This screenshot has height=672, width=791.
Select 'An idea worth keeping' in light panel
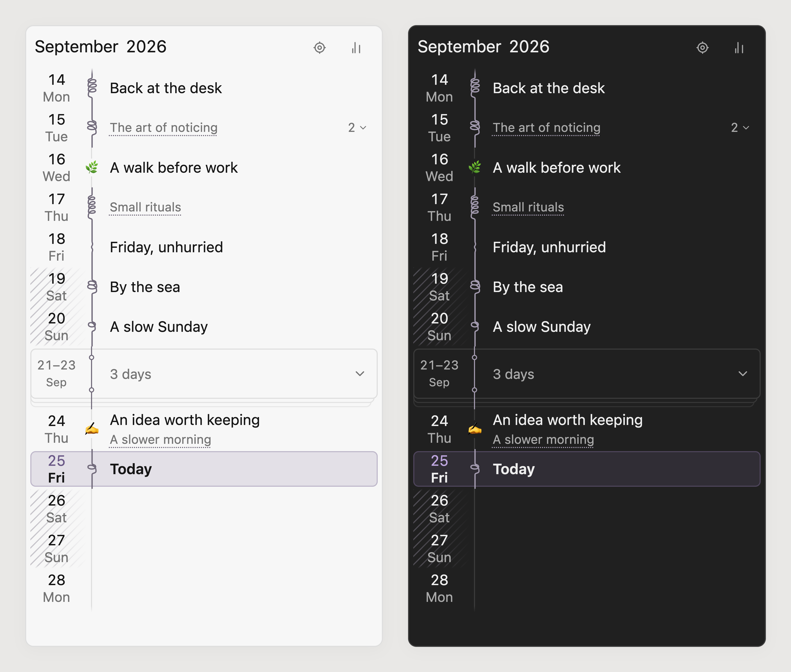pyautogui.click(x=185, y=420)
